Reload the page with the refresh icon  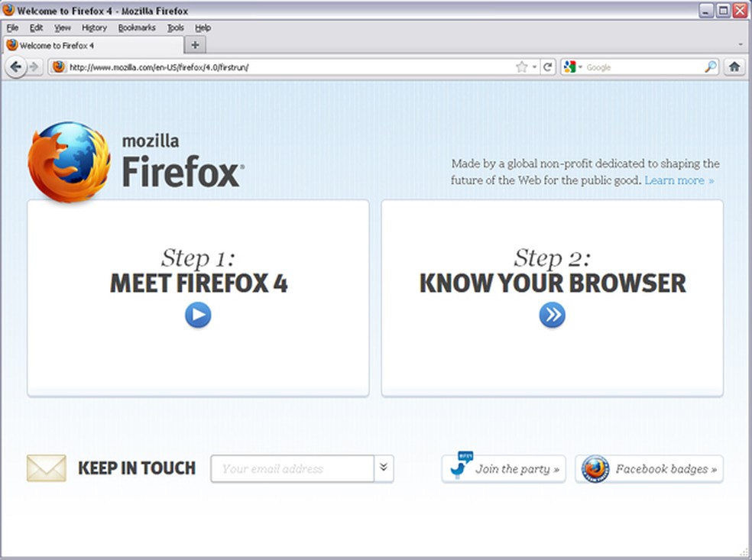[547, 66]
